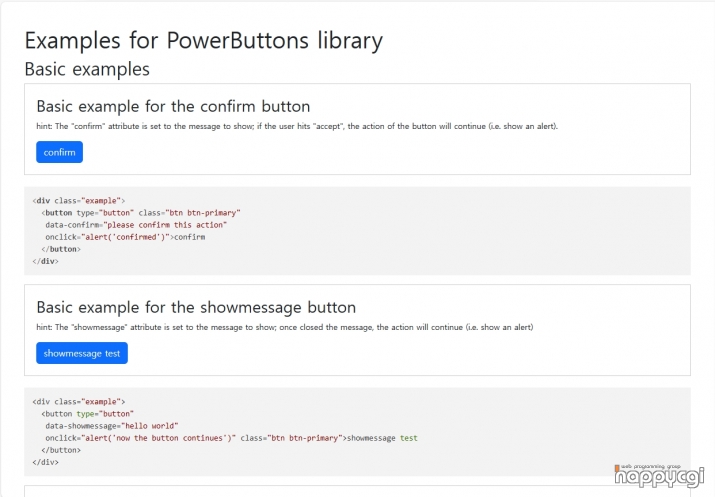
Task: Click the first code block's opening div tag
Action: (78, 201)
